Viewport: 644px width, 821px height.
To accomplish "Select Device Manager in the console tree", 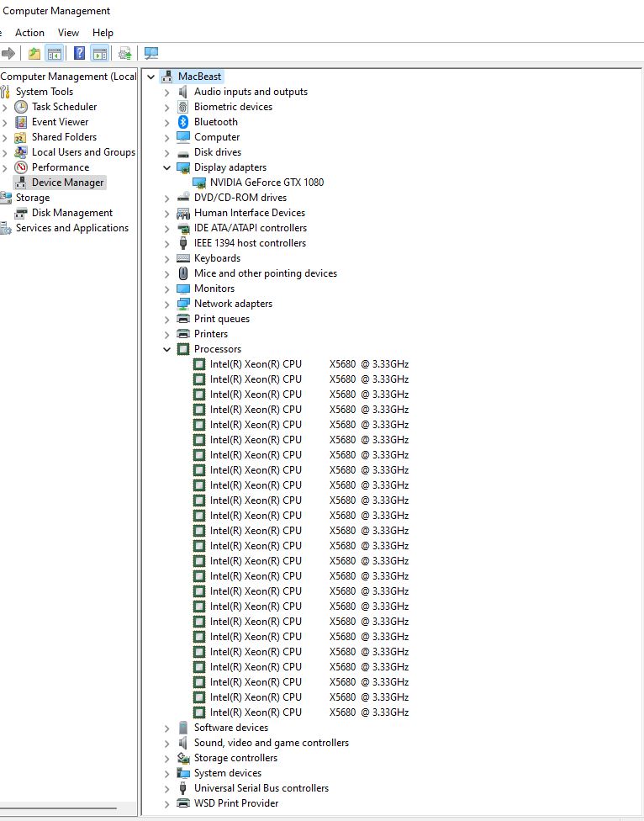I will click(x=68, y=183).
